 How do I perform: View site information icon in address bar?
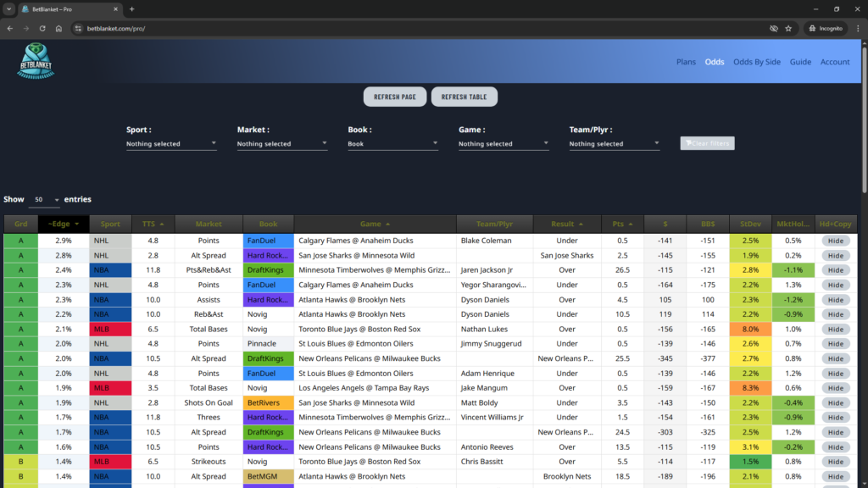pos(78,28)
